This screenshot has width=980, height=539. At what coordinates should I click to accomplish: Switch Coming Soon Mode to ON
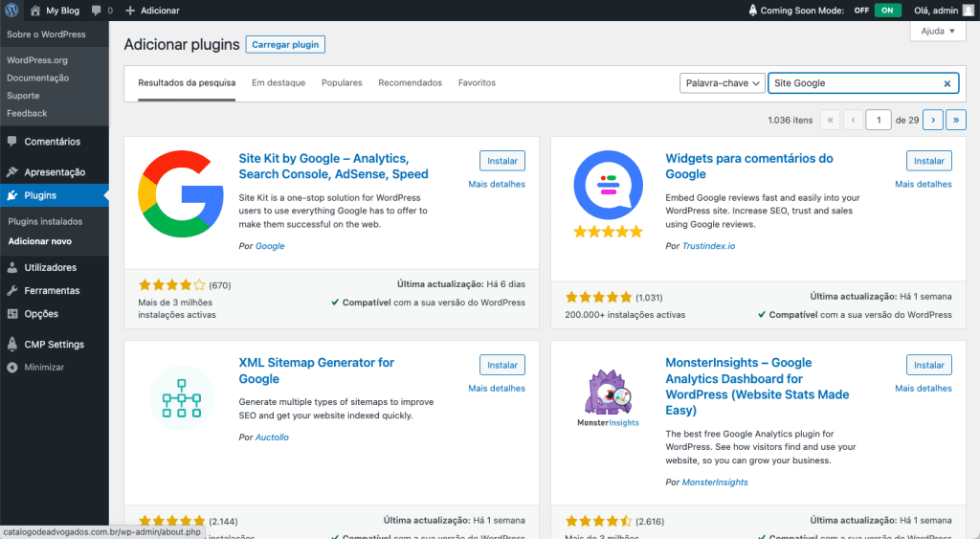pos(887,10)
